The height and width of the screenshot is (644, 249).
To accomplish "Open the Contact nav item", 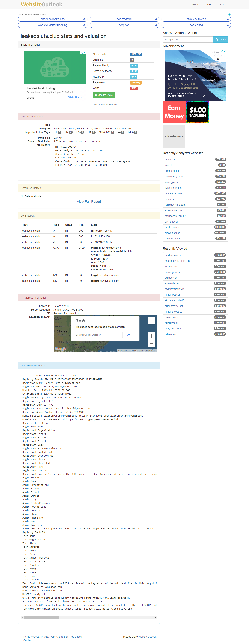I will click(x=221, y=5).
